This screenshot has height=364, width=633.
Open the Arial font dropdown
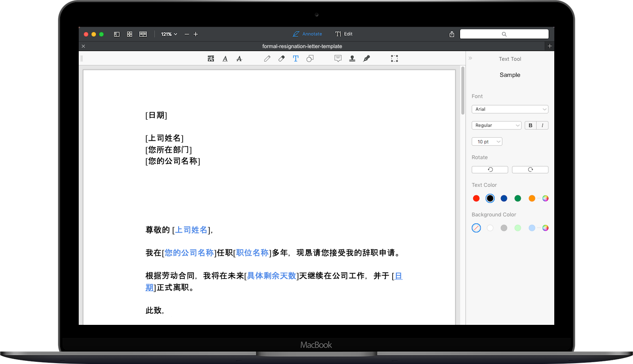click(x=510, y=109)
